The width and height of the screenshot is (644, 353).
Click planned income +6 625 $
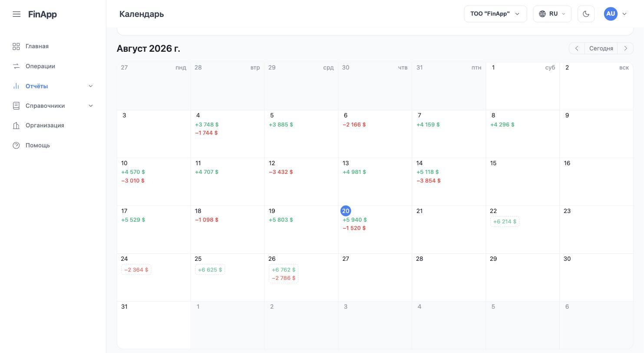[x=210, y=270]
